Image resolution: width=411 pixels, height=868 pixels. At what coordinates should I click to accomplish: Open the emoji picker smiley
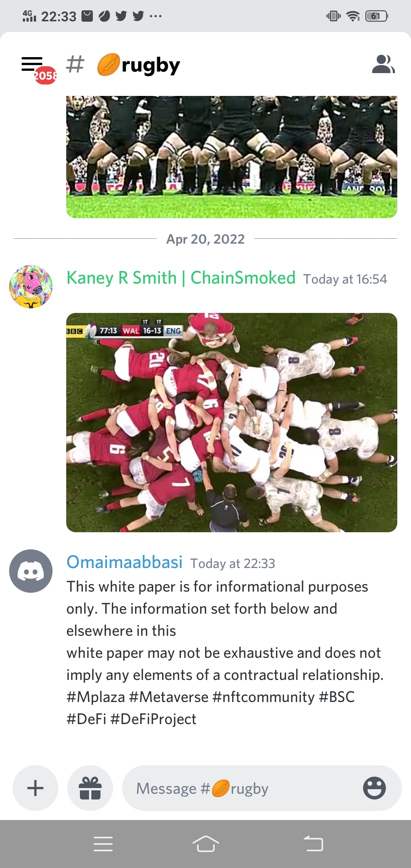(x=374, y=788)
